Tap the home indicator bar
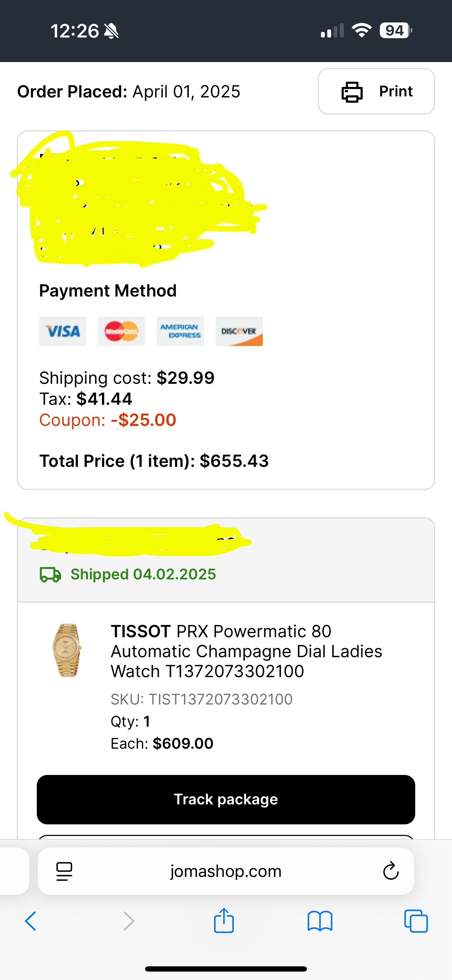Viewport: 452px width, 980px height. [226, 968]
